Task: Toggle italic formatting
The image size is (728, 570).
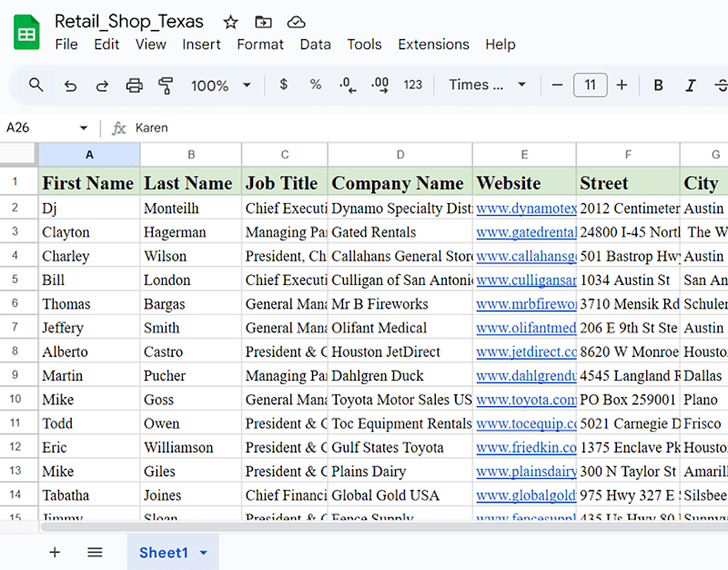Action: click(691, 85)
